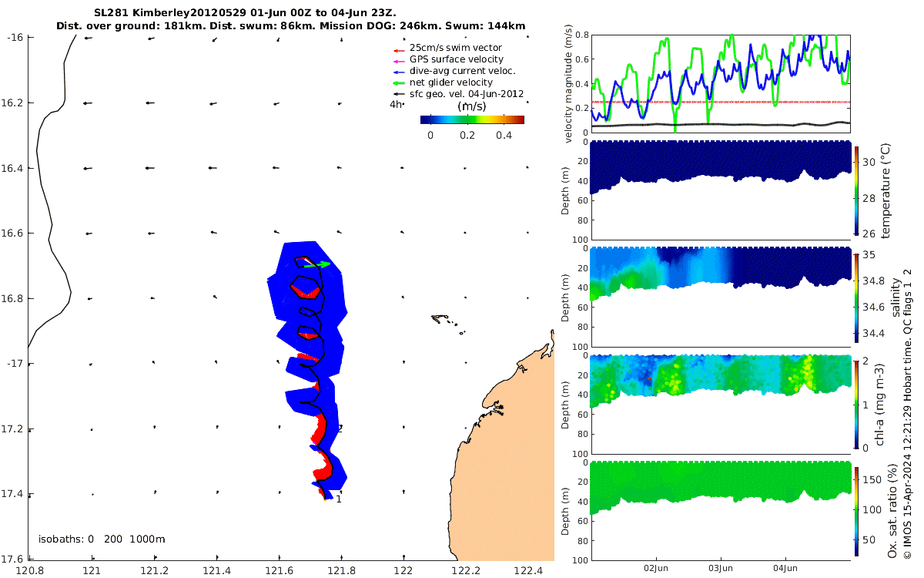
Task: Click the '04Jun' time axis tick
Action: [785, 567]
